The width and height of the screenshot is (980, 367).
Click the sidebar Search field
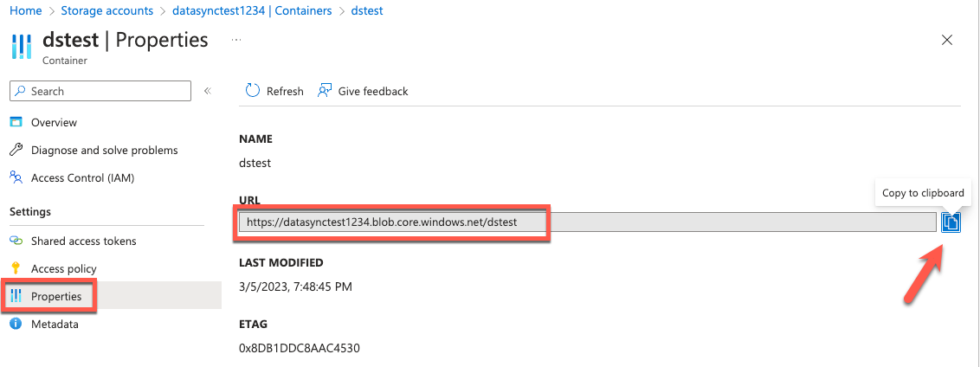click(x=100, y=91)
